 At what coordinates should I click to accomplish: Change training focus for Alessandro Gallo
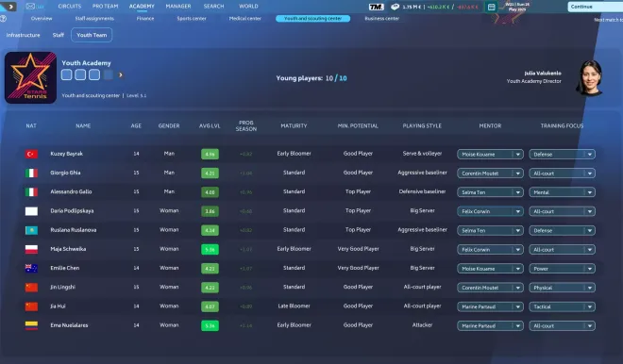pyautogui.click(x=563, y=192)
